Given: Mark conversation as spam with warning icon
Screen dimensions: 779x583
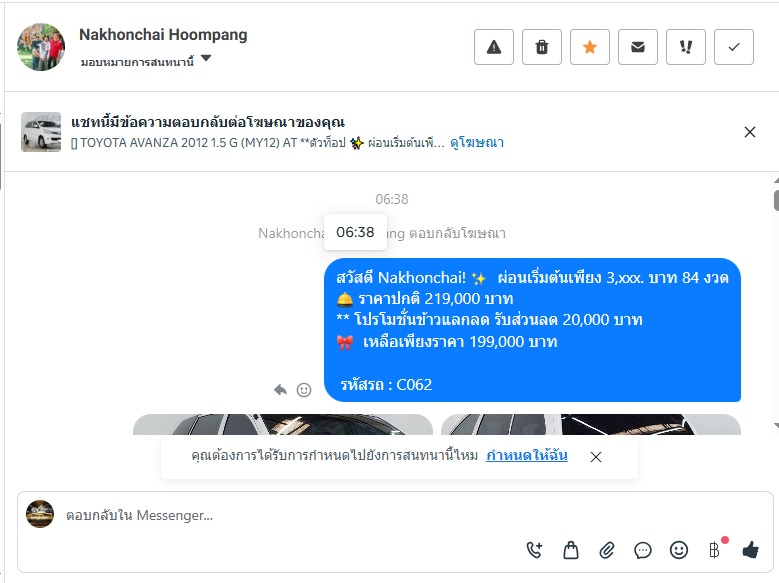Looking at the screenshot, I should pyautogui.click(x=493, y=47).
